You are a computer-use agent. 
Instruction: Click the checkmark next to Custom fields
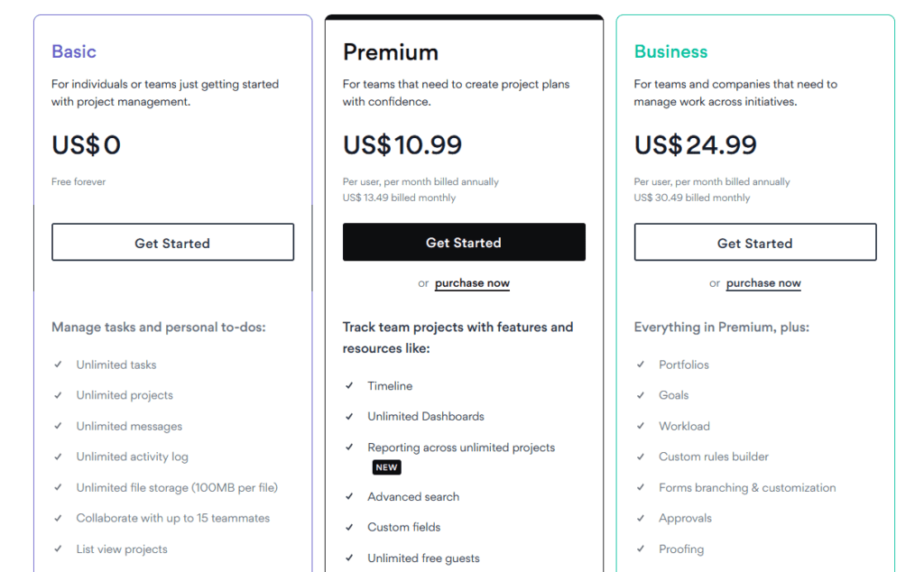tap(349, 527)
